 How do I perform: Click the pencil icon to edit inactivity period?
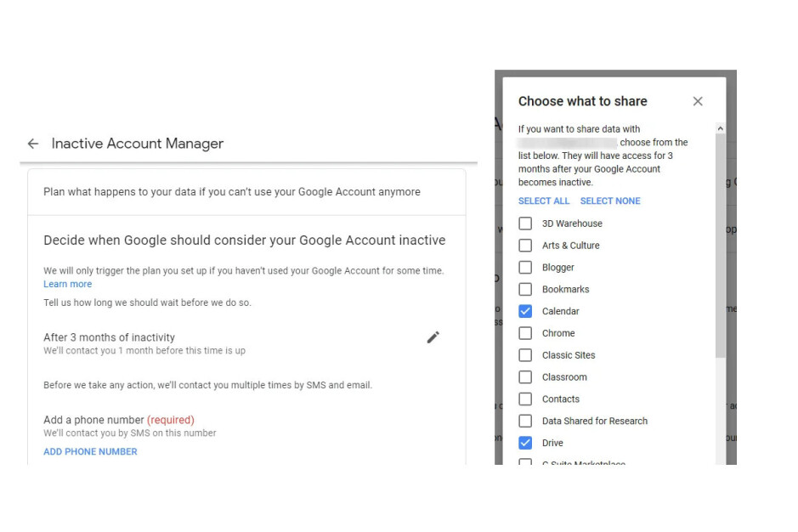pos(433,337)
